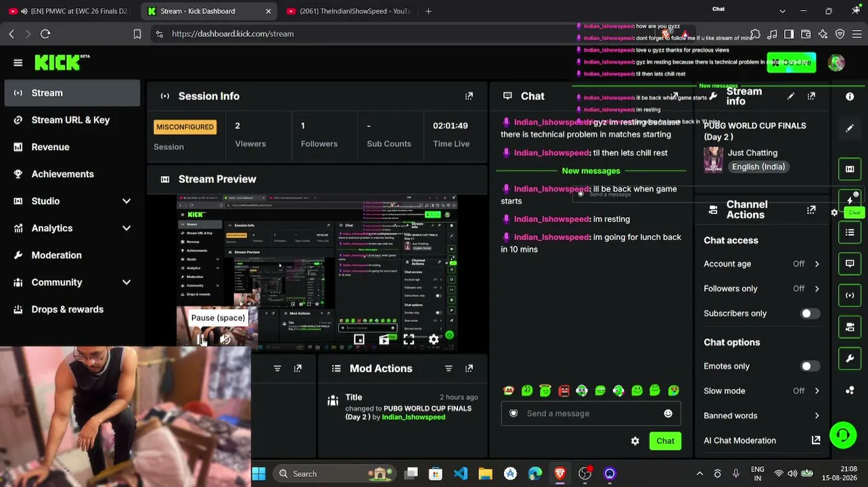Open stream preview settings gear
This screenshot has height=487, width=868.
point(434,340)
